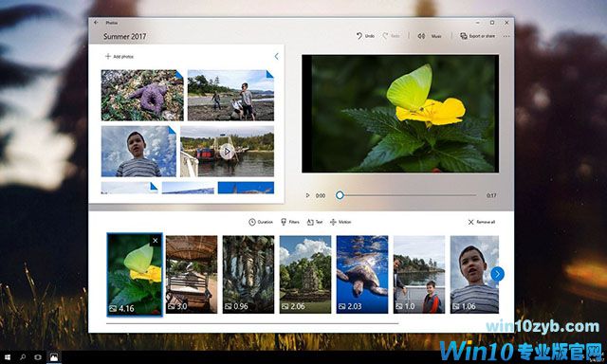This screenshot has height=364, width=607.
Task: Select the butterfly storyboard clip 4.16
Action: (x=135, y=275)
